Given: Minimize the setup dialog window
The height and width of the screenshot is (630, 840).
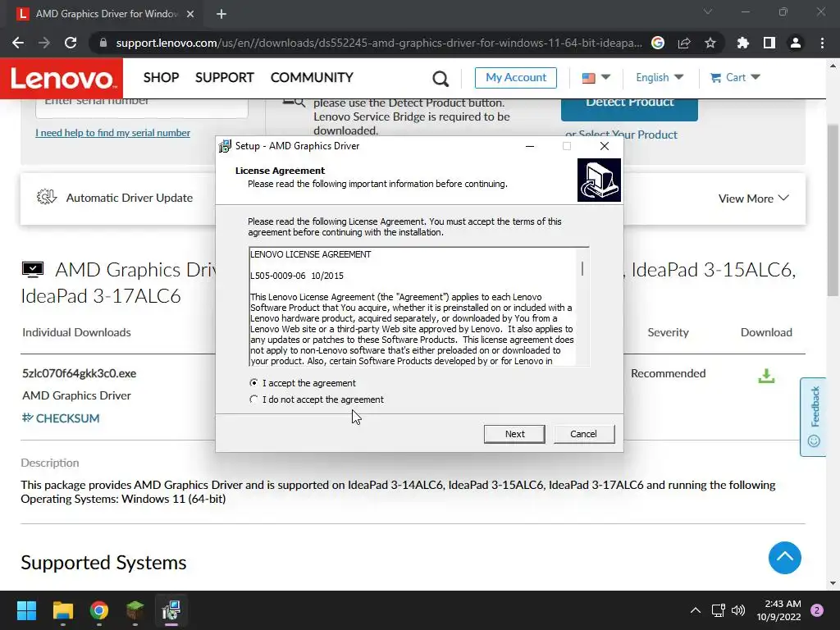Looking at the screenshot, I should coord(530,146).
